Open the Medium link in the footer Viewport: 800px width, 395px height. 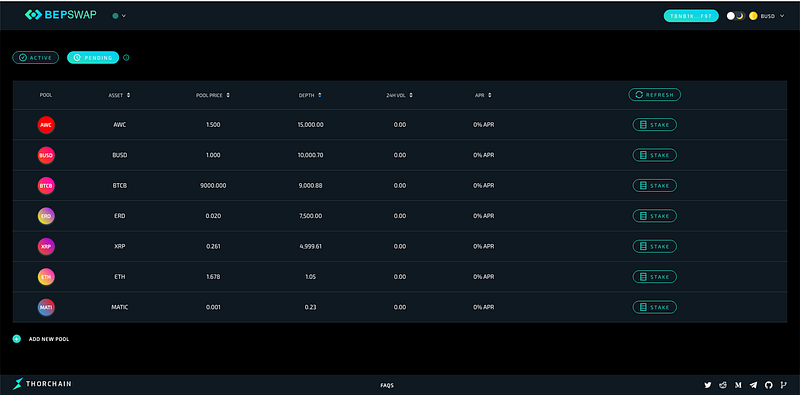click(x=738, y=385)
